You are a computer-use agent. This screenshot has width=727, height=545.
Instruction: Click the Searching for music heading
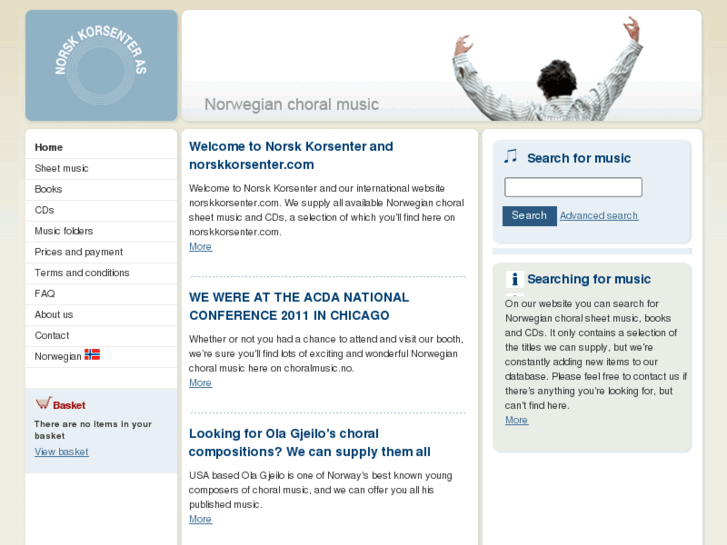[x=589, y=279]
